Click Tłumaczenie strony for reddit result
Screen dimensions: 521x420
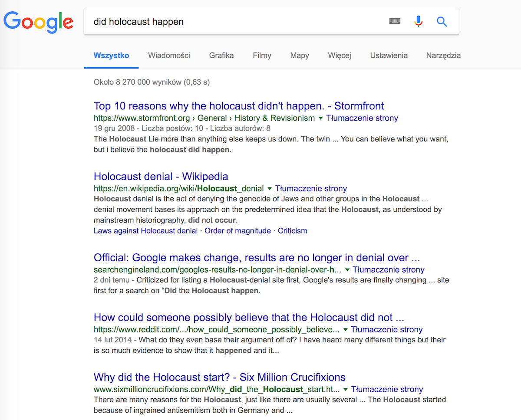[x=387, y=330]
